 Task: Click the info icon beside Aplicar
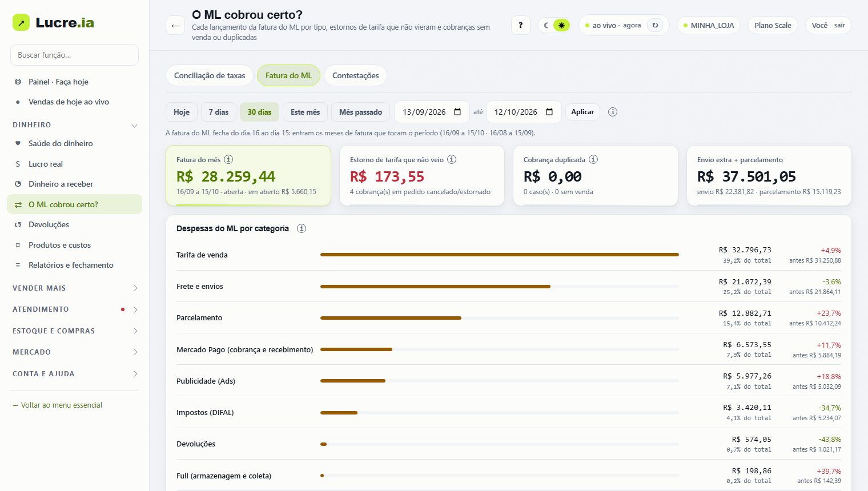pos(613,112)
